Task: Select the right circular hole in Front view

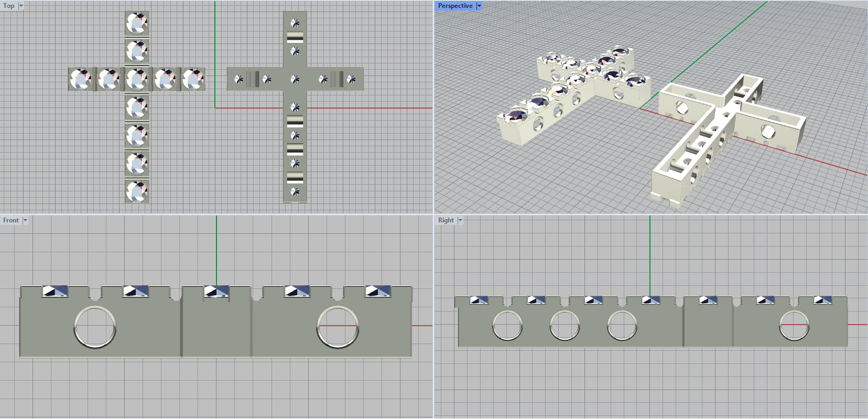Action: [337, 327]
